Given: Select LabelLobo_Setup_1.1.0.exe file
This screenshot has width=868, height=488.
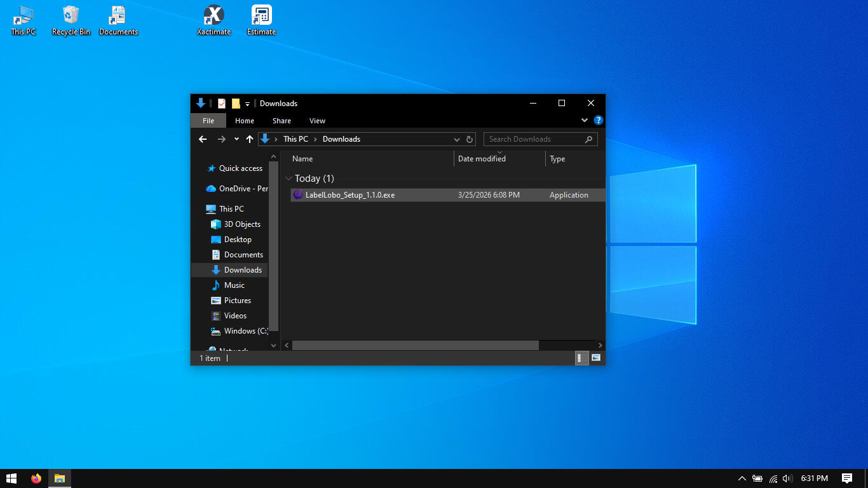Looking at the screenshot, I should (x=350, y=195).
